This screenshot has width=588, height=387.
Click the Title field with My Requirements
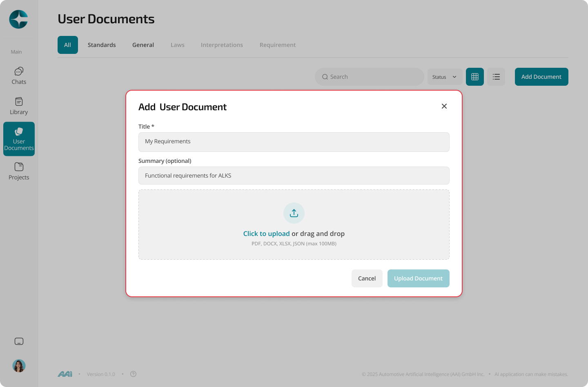pyautogui.click(x=294, y=142)
